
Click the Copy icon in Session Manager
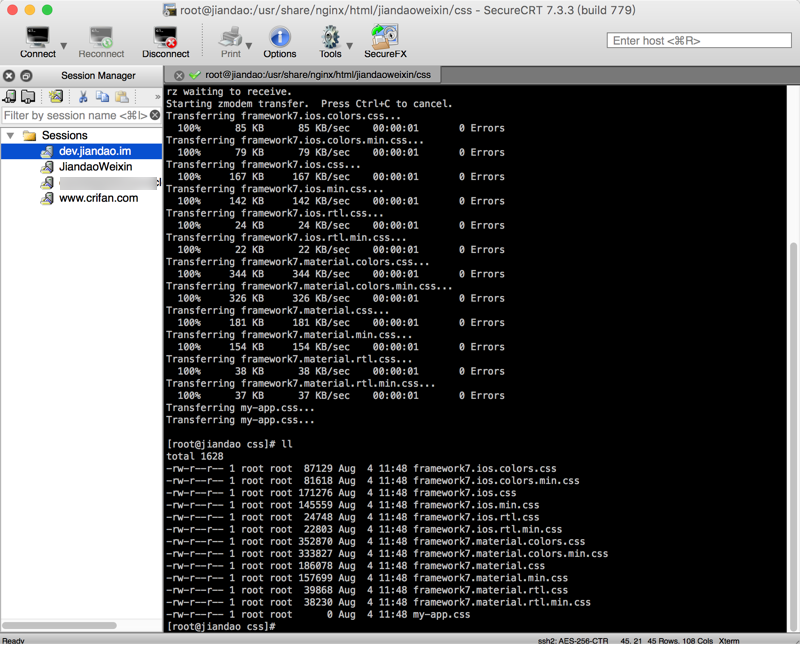coord(103,96)
